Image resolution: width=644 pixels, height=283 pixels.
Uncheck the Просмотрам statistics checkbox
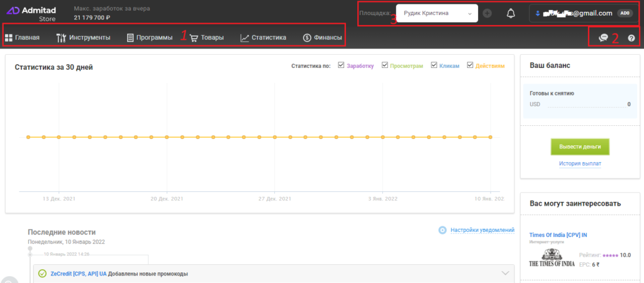coord(384,65)
